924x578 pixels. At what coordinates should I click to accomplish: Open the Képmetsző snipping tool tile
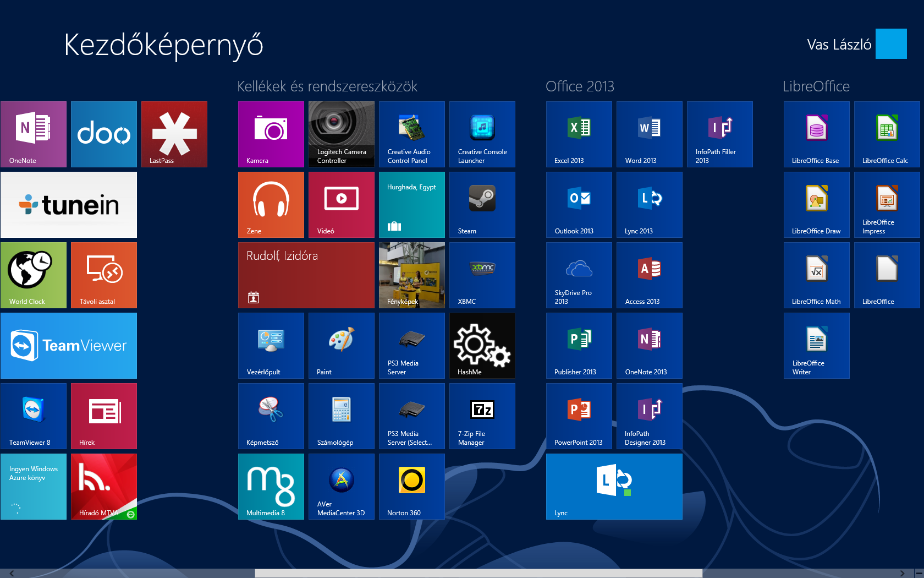click(x=271, y=416)
